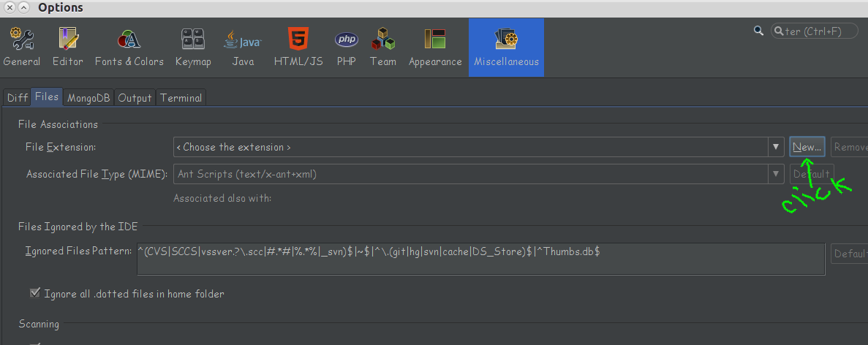Viewport: 868px width, 345px height.
Task: Click the New... extension button
Action: click(807, 147)
